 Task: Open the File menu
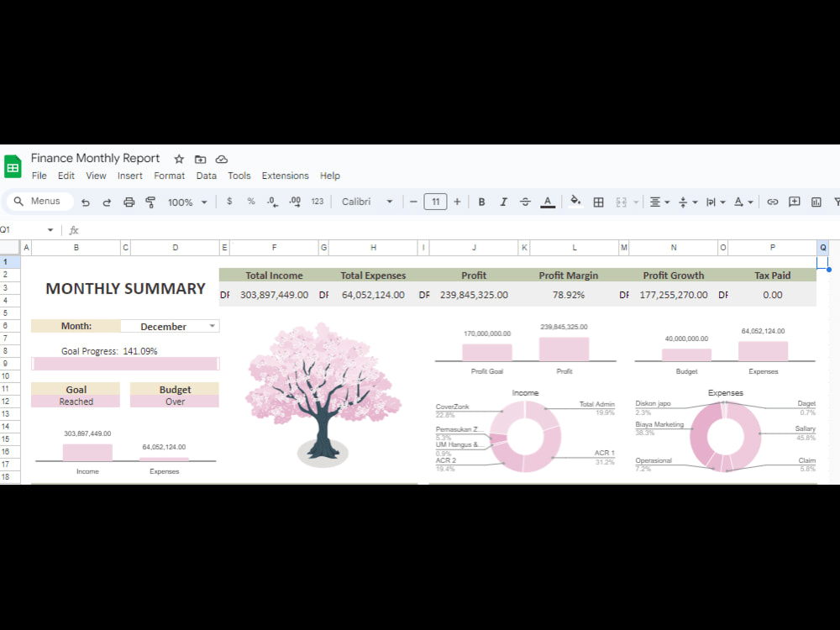coord(39,176)
